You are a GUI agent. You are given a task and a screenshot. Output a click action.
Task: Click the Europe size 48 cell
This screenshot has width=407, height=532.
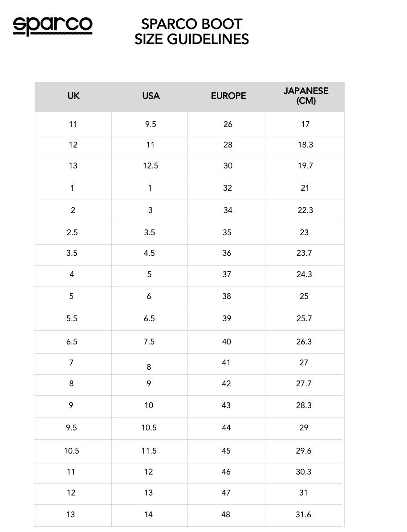tap(226, 515)
